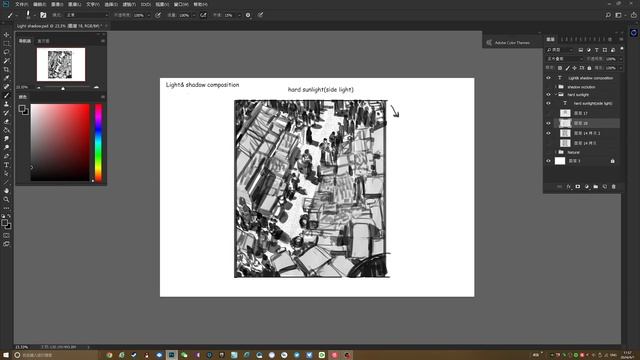This screenshot has width=640, height=360.
Task: Click the Add layer mask icon
Action: point(578,187)
